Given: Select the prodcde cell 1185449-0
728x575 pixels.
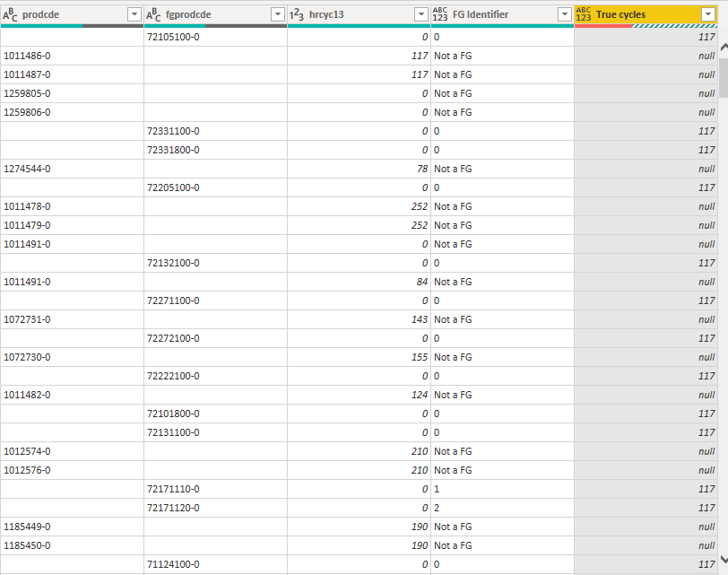Looking at the screenshot, I should click(x=72, y=527).
